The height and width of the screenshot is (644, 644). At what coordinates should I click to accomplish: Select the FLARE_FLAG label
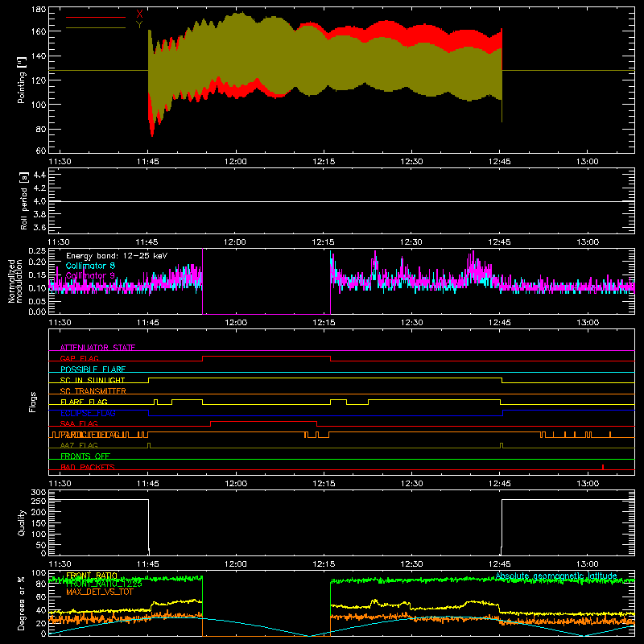pos(84,402)
